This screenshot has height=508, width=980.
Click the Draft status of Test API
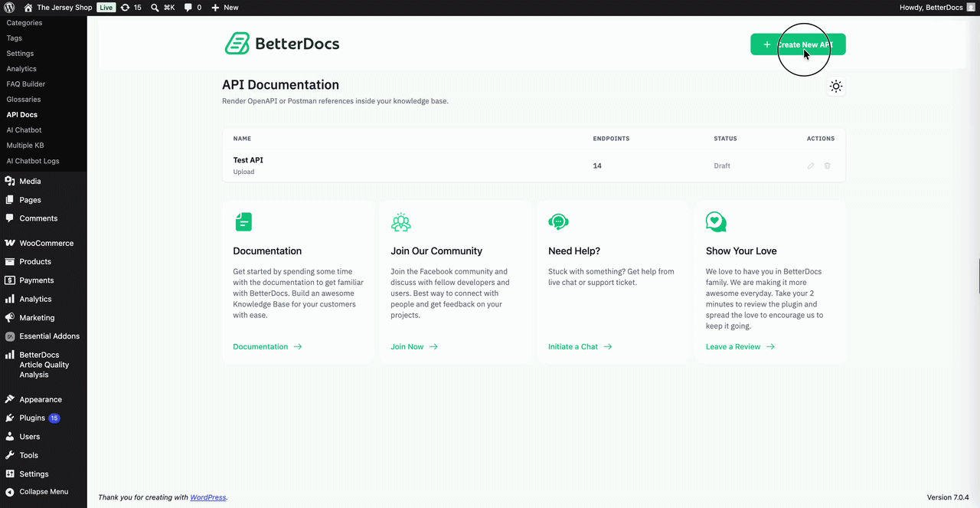(x=722, y=166)
